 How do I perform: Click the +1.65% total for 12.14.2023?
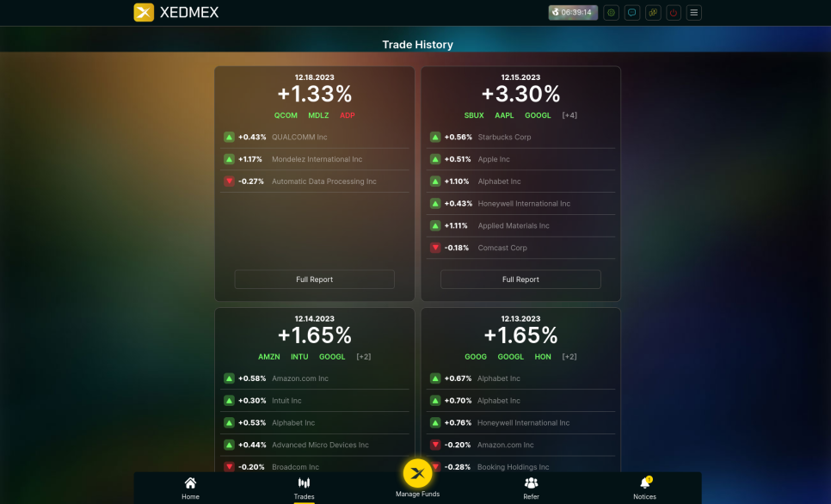(314, 335)
